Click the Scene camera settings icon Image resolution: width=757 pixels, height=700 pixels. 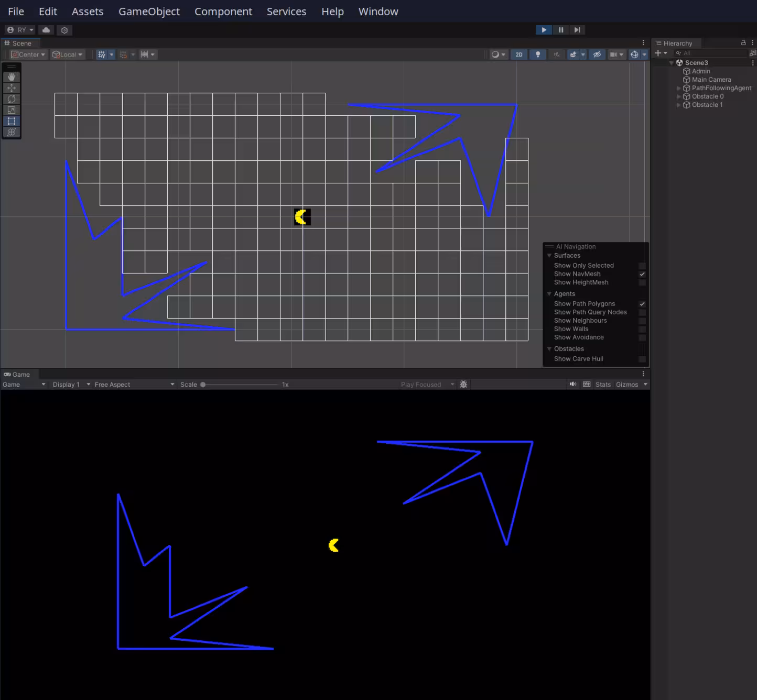(x=613, y=54)
